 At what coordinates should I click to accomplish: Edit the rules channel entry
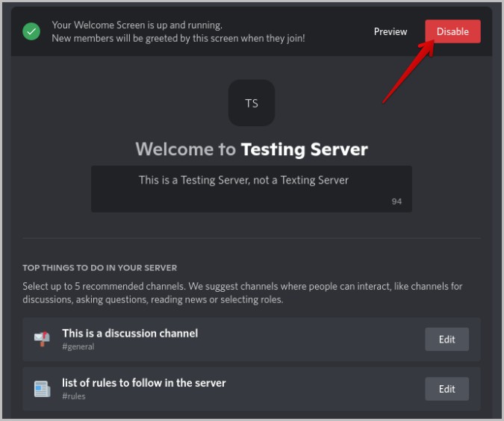pyautogui.click(x=447, y=389)
